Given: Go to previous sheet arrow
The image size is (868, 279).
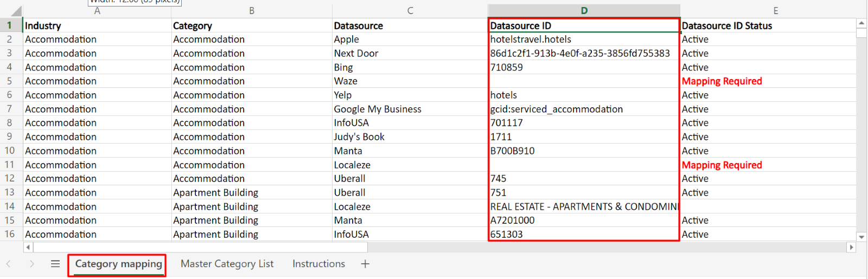Looking at the screenshot, I should point(9,264).
